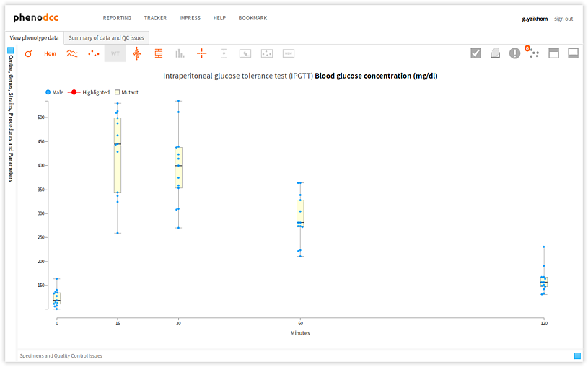Click the sign out link

pos(563,19)
